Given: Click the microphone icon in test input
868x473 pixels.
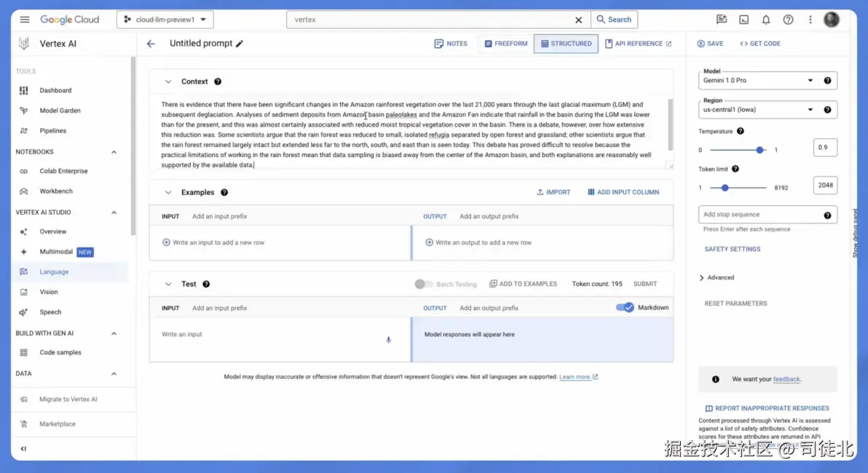Looking at the screenshot, I should 389,340.
